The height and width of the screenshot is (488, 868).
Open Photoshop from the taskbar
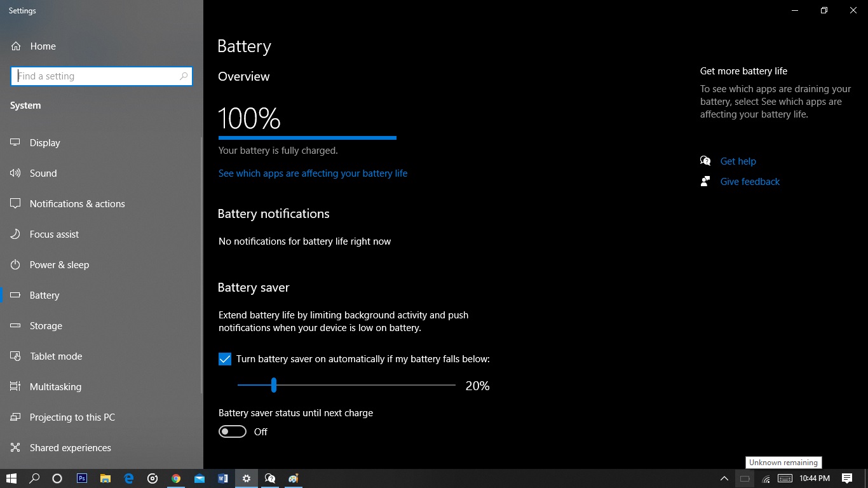point(81,478)
